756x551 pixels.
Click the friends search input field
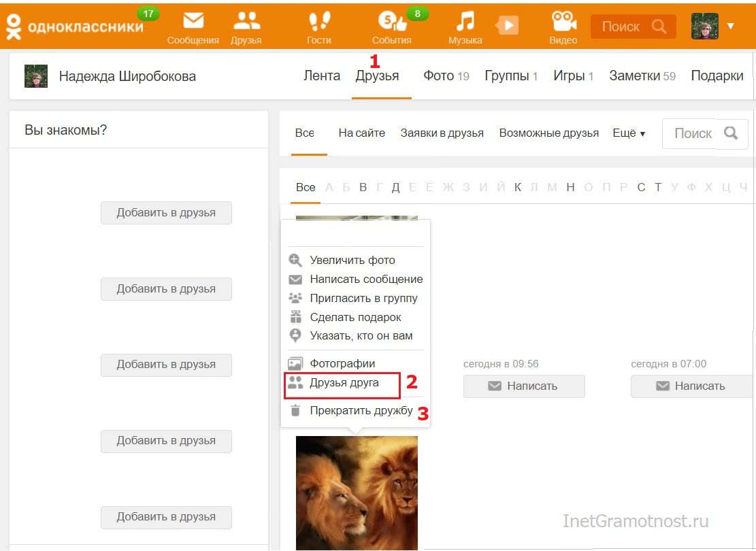pos(693,133)
